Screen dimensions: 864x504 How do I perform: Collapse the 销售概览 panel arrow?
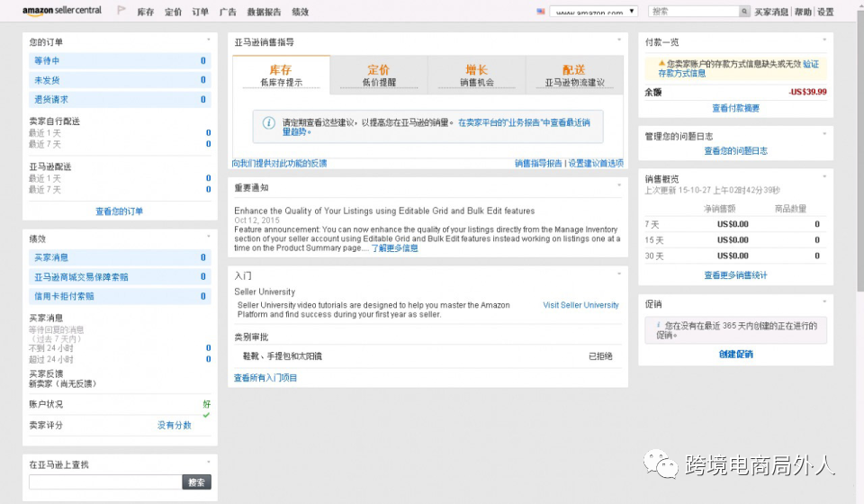(824, 176)
